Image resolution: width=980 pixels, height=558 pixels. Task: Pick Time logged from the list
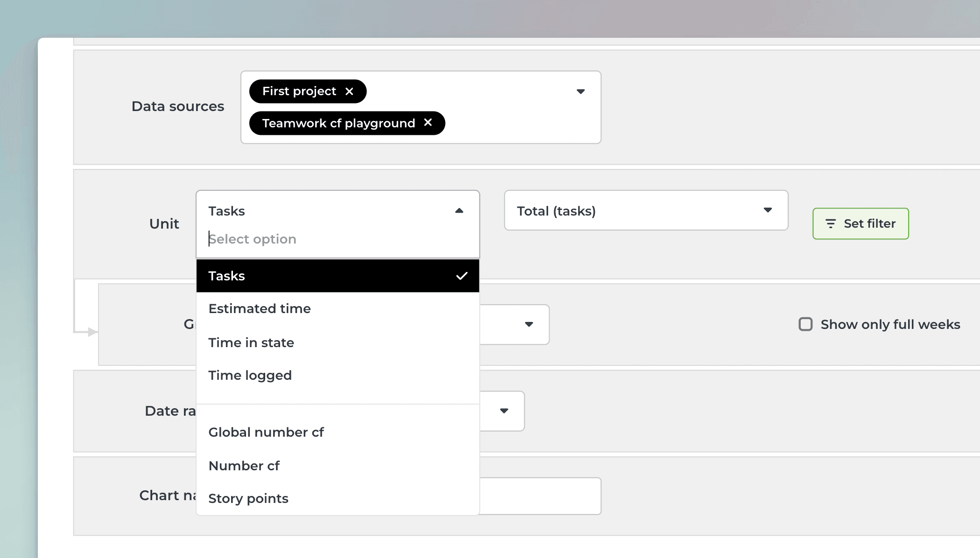tap(250, 376)
